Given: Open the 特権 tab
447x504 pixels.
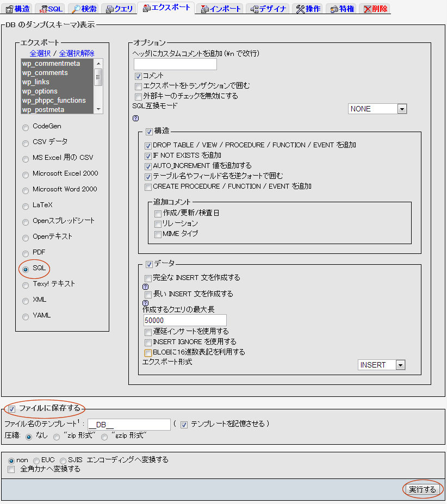Looking at the screenshot, I should 342,9.
